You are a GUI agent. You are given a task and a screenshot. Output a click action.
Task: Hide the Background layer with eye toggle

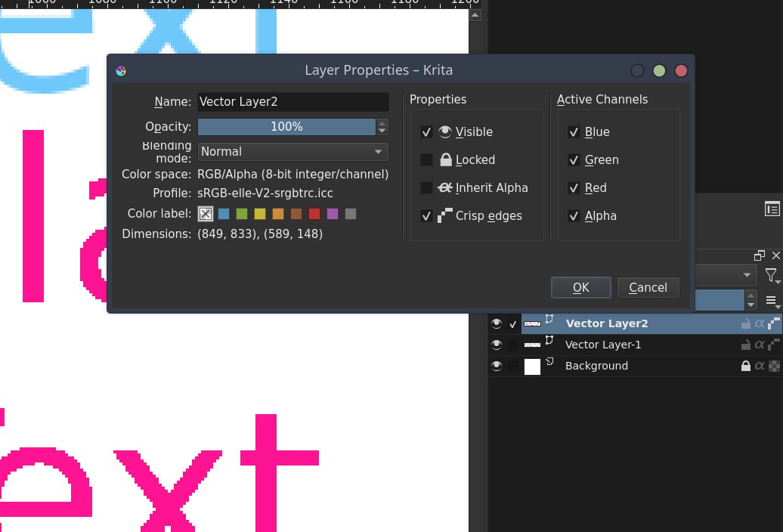coord(497,366)
